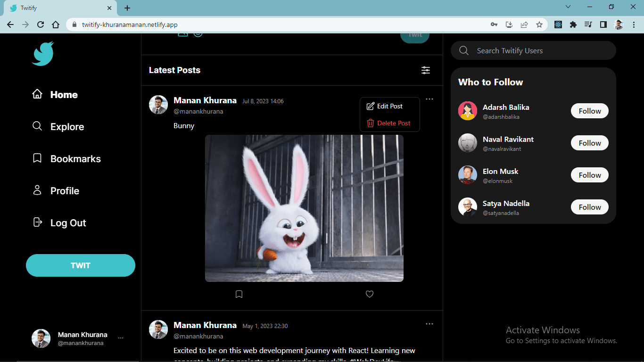Click the Adarsh Balika name link

506,107
